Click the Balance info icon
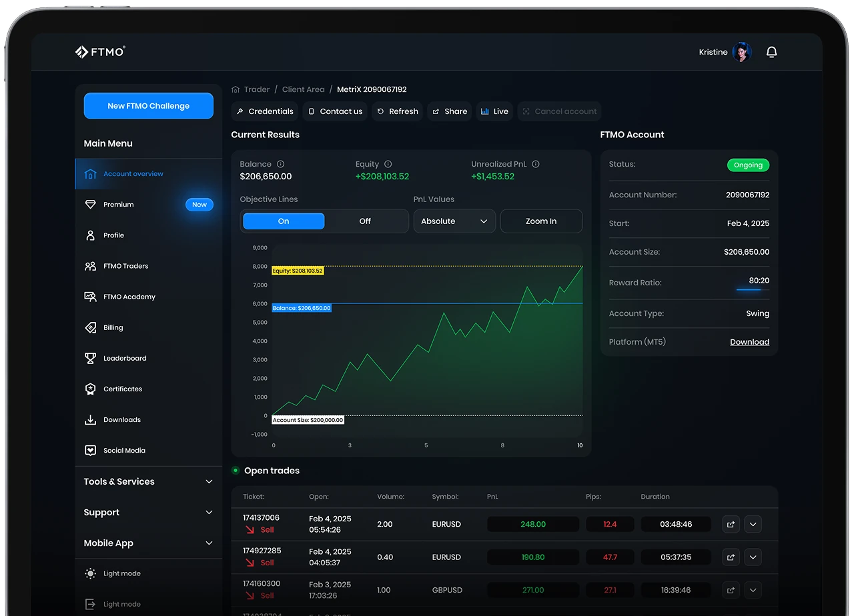Screen dimensions: 854x616 coord(280,164)
